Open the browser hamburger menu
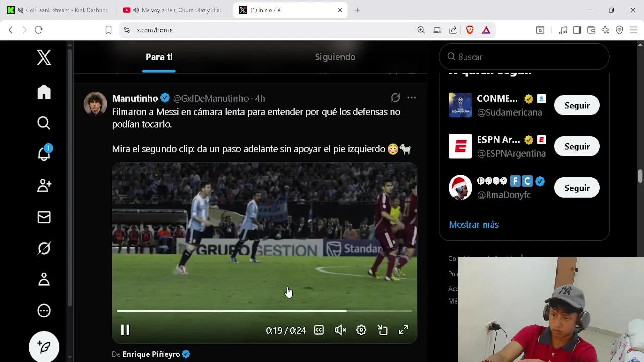 point(633,30)
